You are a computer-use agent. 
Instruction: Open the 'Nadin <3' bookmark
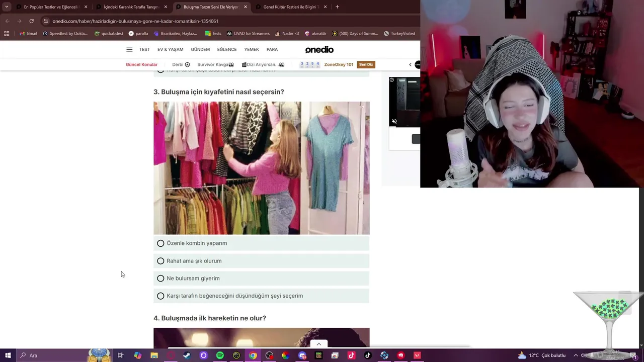[x=287, y=34]
